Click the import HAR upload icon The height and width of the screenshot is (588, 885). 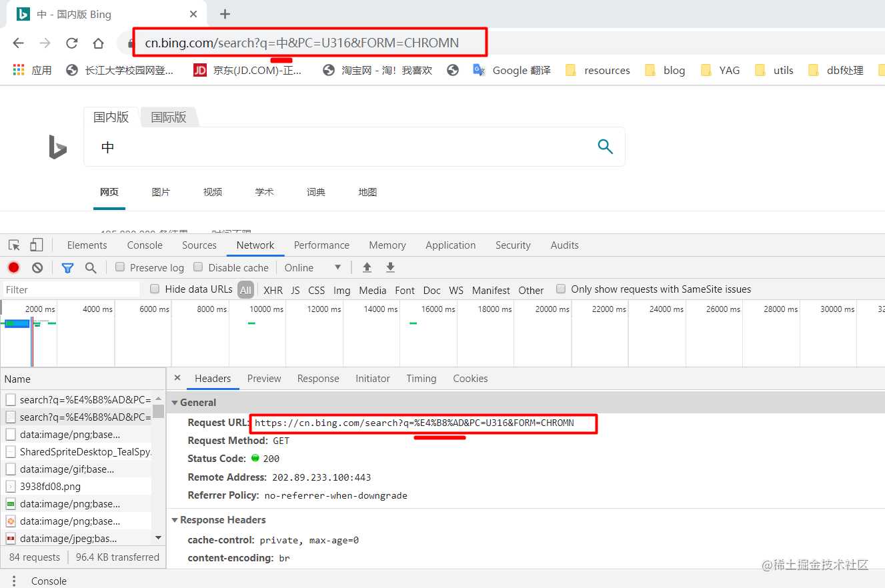coord(367,267)
